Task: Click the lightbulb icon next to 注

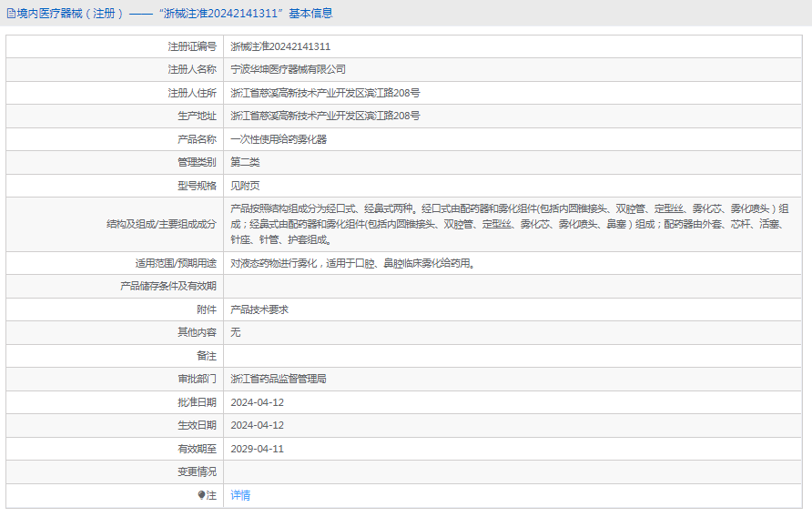Action: point(201,495)
